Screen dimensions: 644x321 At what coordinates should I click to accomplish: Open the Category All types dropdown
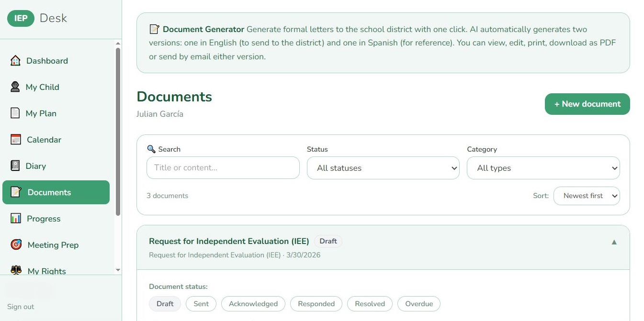pos(543,168)
